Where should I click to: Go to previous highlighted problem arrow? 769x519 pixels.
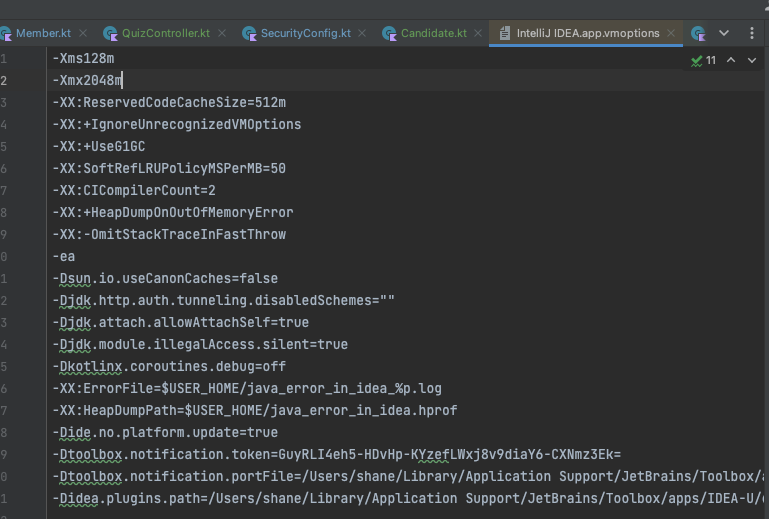[x=731, y=60]
